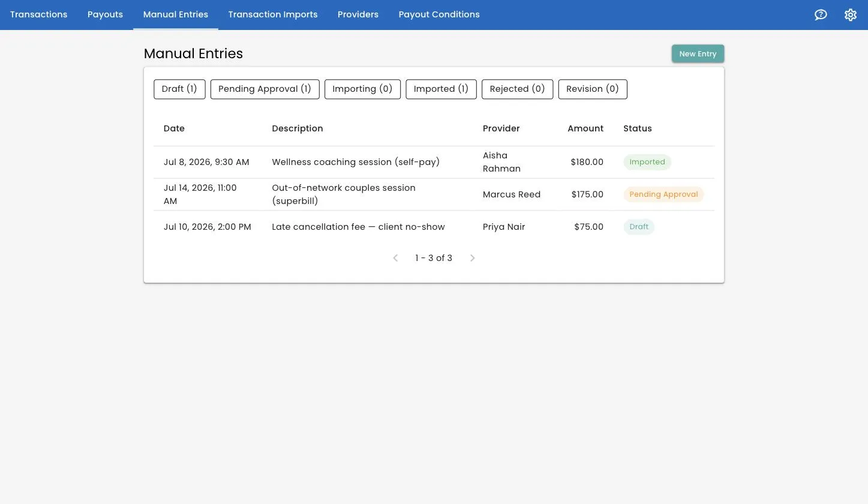Open the help chat icon
Viewport: 868px width, 504px height.
(x=821, y=15)
